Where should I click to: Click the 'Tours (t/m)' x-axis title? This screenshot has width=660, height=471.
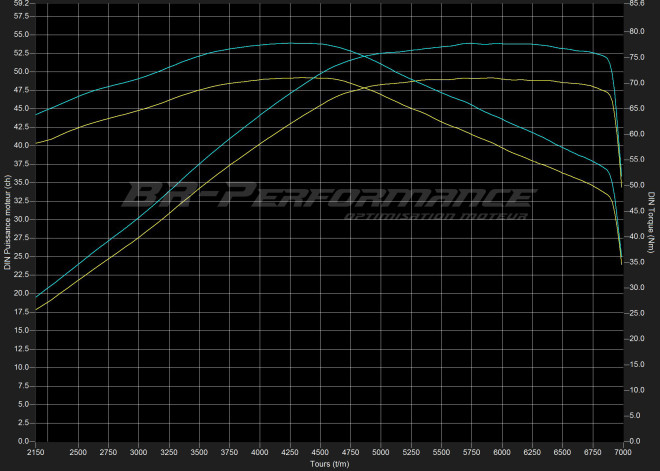click(x=329, y=463)
